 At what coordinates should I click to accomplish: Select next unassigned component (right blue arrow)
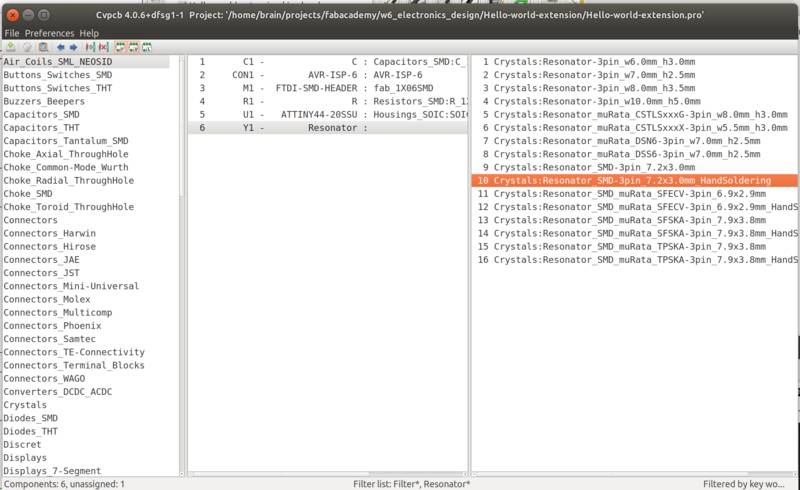tap(73, 47)
